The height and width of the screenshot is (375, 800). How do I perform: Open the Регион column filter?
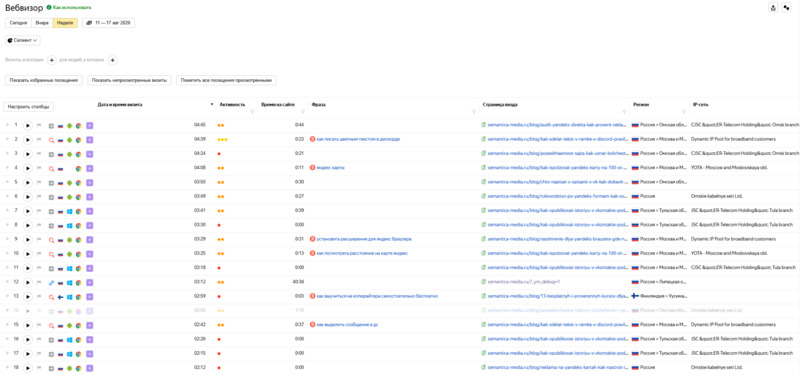click(684, 111)
